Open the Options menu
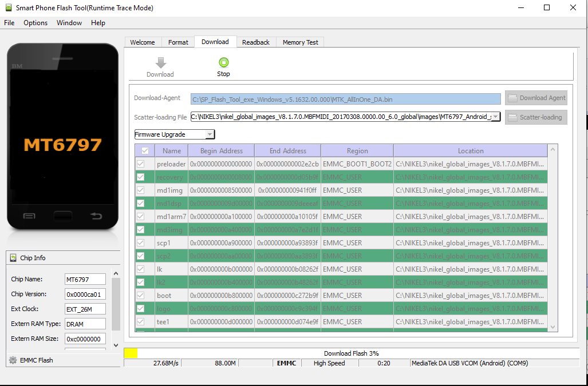 pyautogui.click(x=35, y=23)
